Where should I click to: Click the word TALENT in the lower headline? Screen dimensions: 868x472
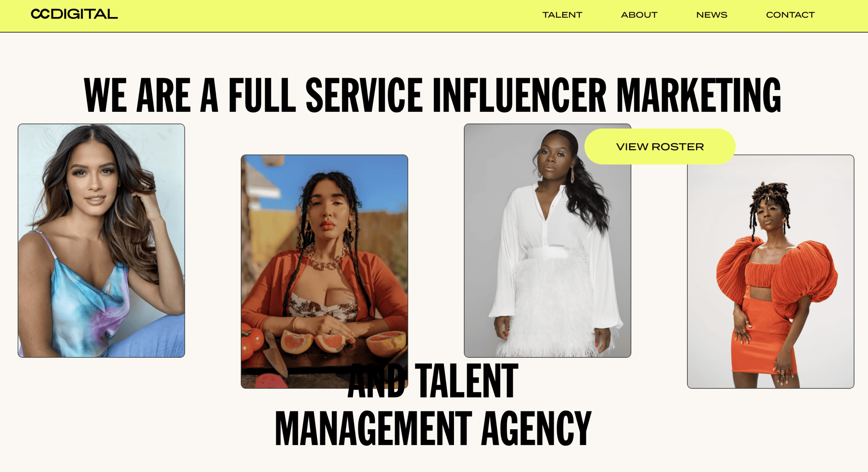point(467,380)
